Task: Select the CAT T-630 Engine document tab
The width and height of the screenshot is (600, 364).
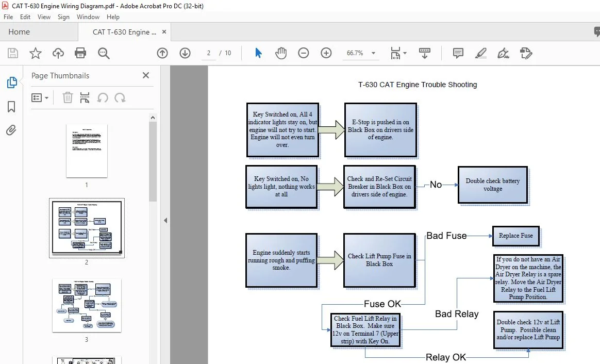Action: pyautogui.click(x=124, y=32)
